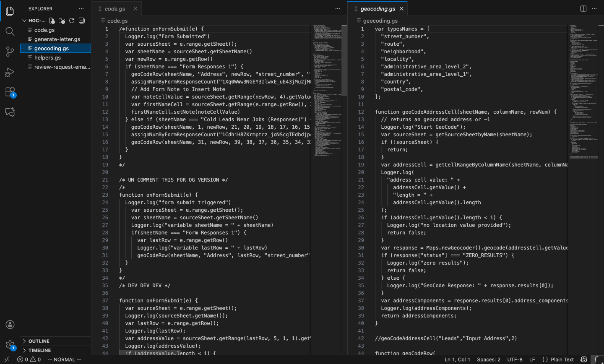Screen dimensions: 604x364
Task: Split the geocoding.gs editor
Action: (583, 8)
